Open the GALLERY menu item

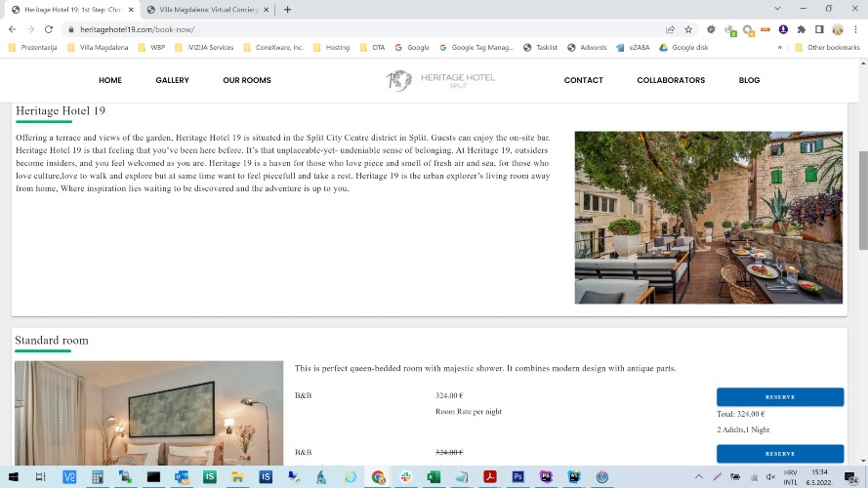click(172, 80)
